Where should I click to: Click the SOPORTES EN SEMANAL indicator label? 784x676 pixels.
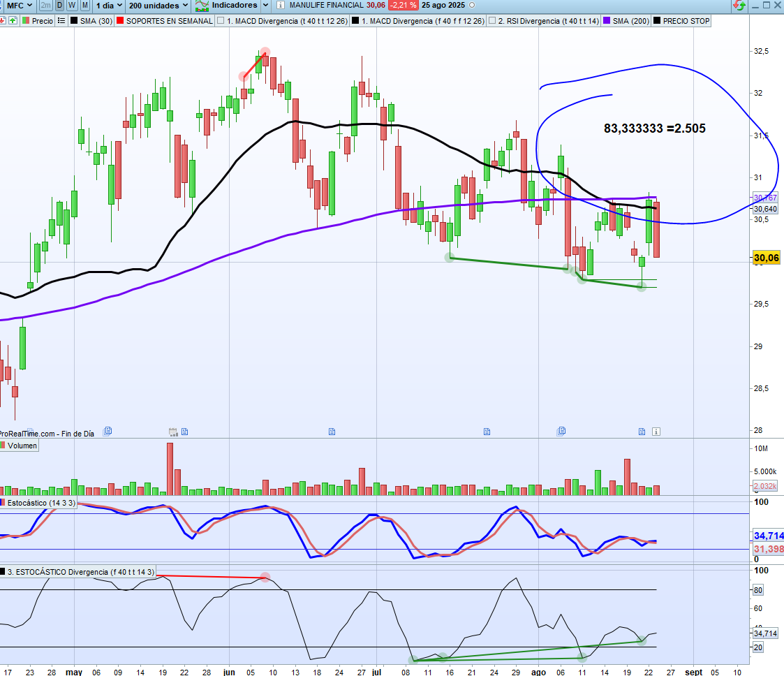[169, 21]
